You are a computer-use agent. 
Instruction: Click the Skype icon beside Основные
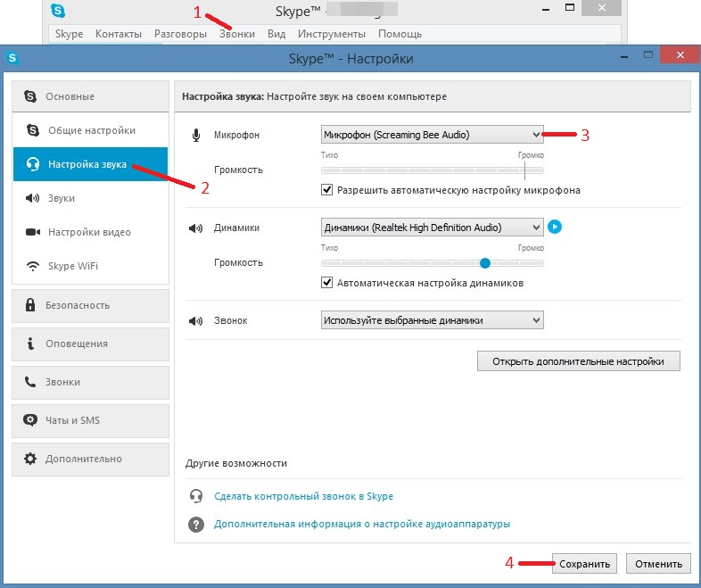(30, 96)
